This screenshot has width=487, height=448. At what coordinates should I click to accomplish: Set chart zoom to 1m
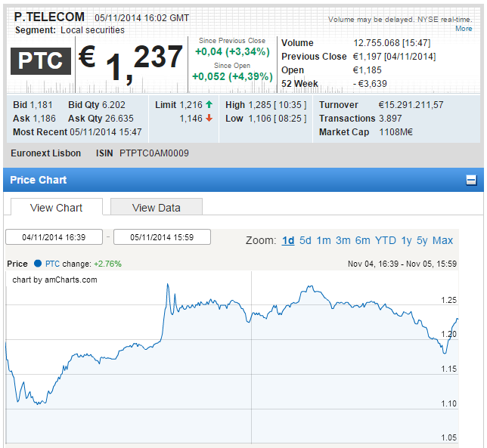click(x=324, y=240)
